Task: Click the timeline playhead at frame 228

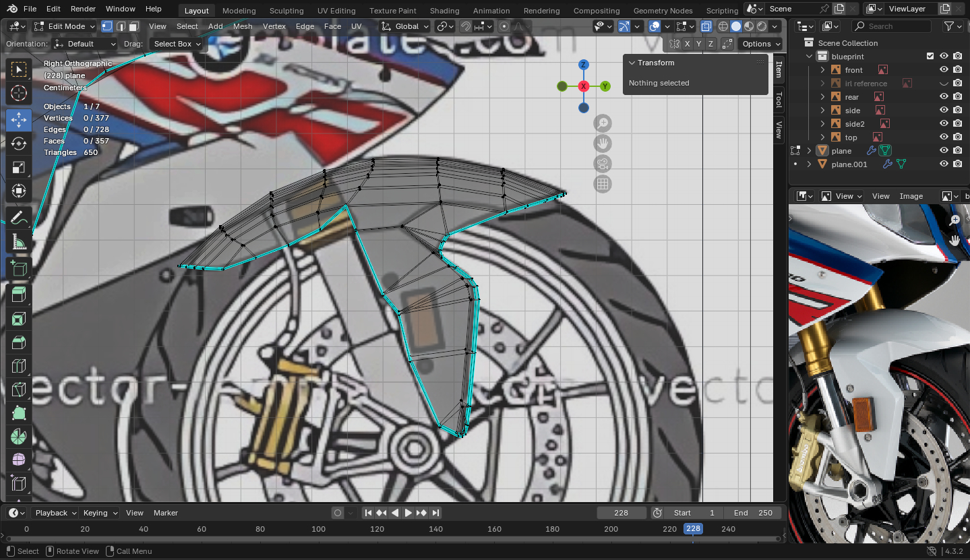Action: [693, 529]
